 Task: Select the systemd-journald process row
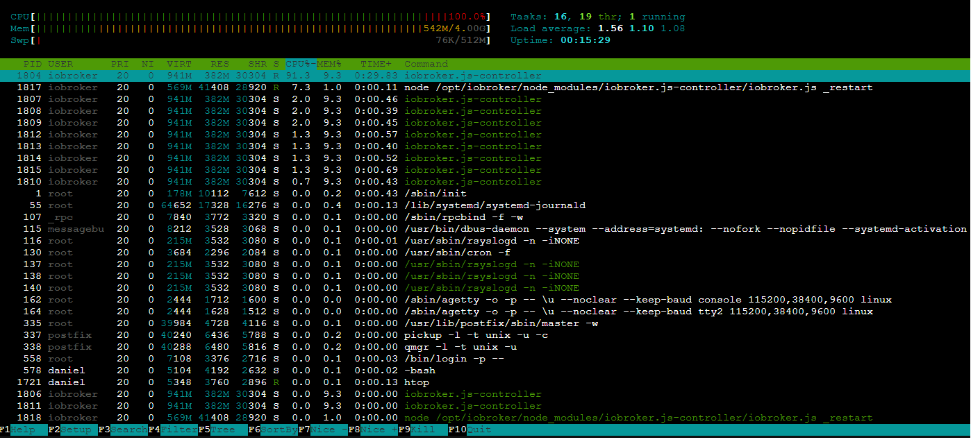(485, 205)
